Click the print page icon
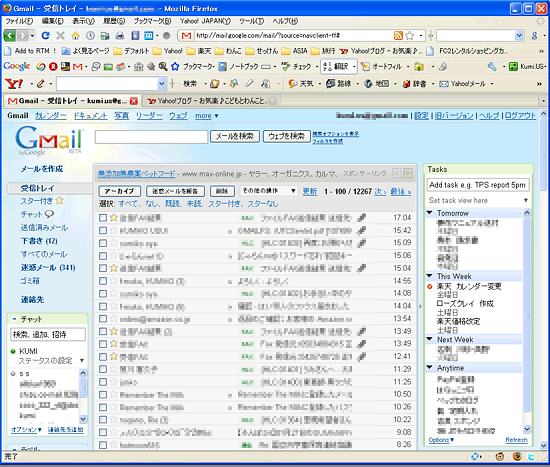550x467 pixels. pos(120,35)
